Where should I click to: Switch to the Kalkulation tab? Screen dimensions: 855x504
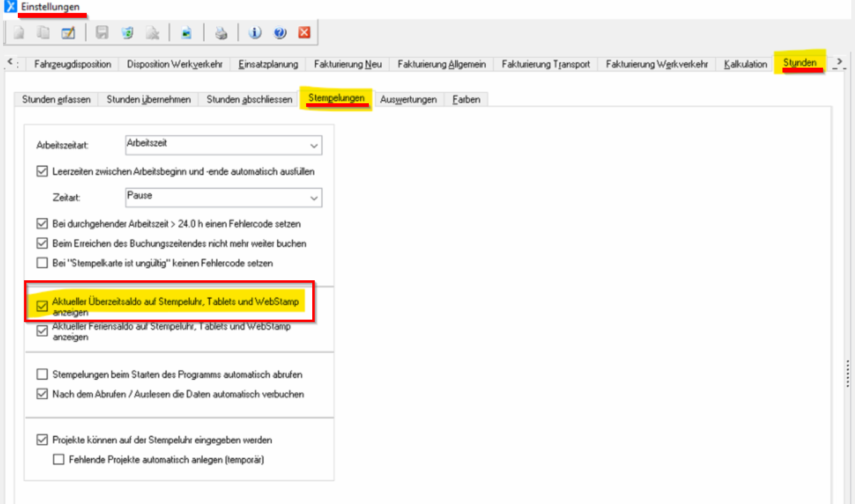pyautogui.click(x=745, y=64)
